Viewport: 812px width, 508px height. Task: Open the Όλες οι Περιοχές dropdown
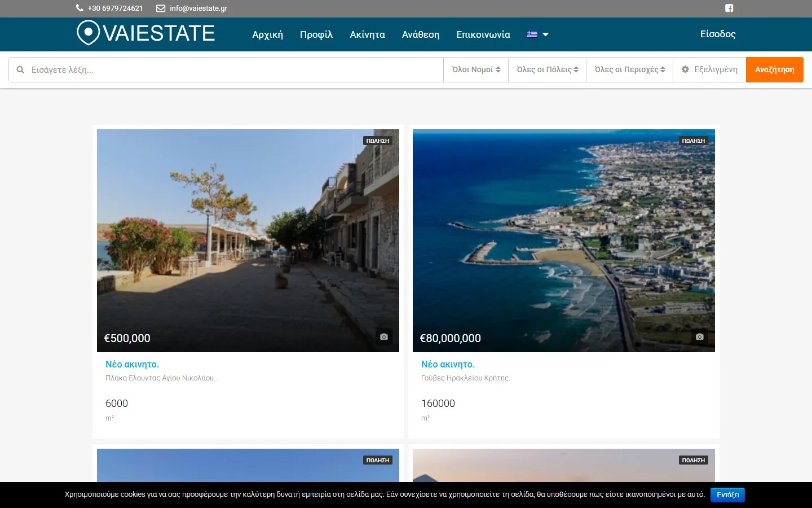coord(630,69)
